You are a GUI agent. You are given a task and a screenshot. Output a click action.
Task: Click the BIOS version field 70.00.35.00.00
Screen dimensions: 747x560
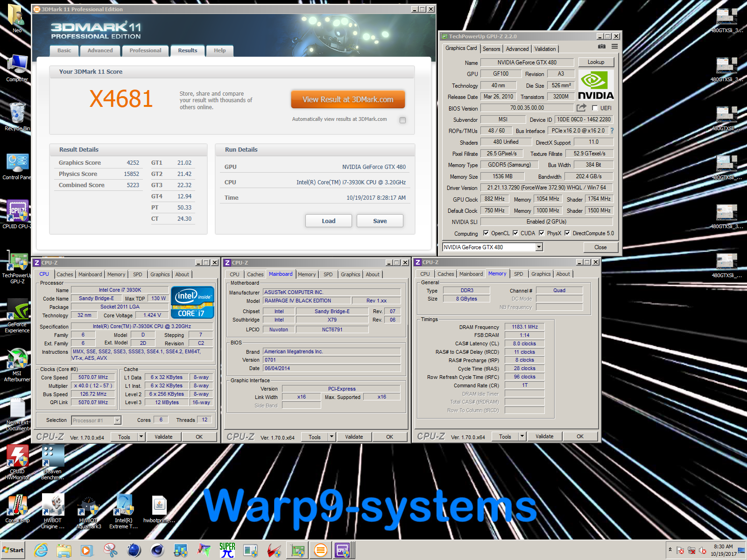click(527, 108)
